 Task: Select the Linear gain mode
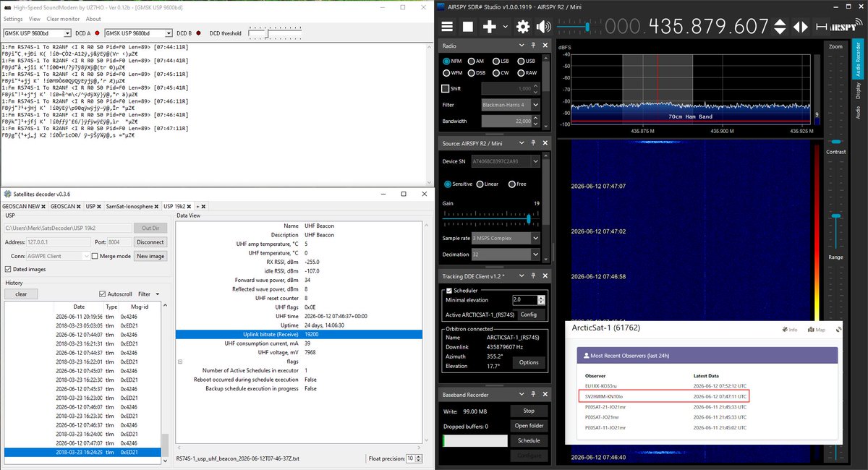click(489, 184)
